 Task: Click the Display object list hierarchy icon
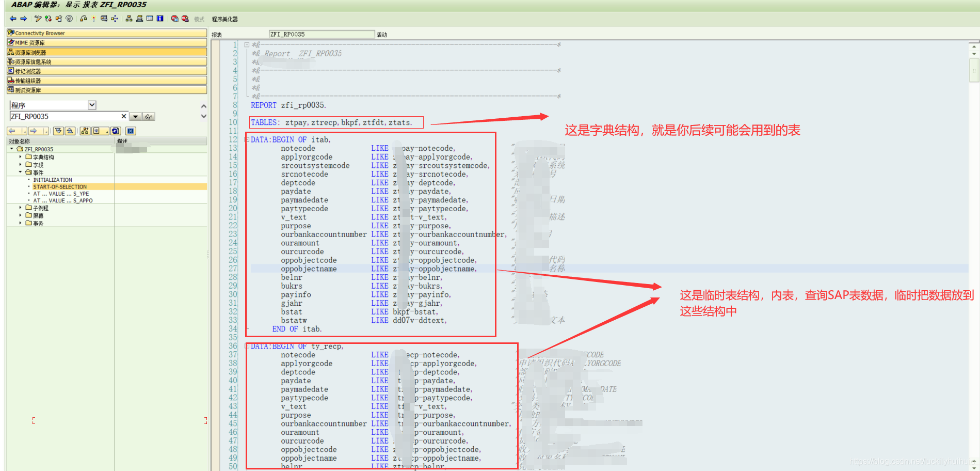(129, 19)
